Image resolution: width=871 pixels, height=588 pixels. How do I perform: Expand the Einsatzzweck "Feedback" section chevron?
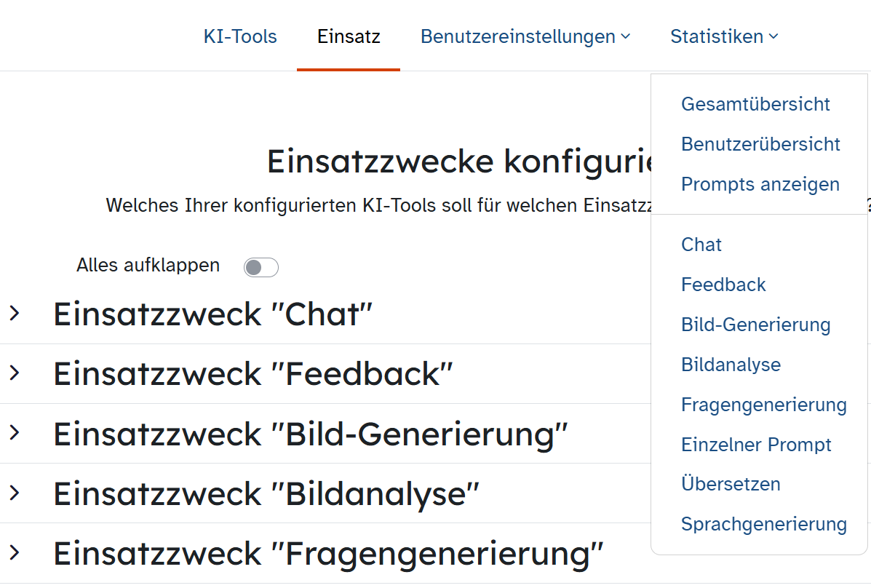point(14,373)
